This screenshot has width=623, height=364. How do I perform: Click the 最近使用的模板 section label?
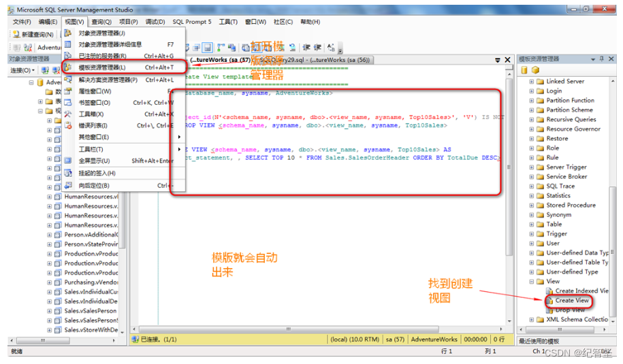coord(539,342)
